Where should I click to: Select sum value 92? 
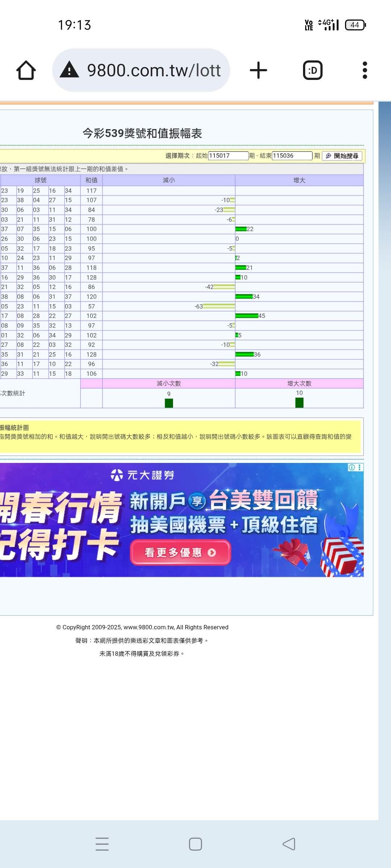click(x=92, y=345)
